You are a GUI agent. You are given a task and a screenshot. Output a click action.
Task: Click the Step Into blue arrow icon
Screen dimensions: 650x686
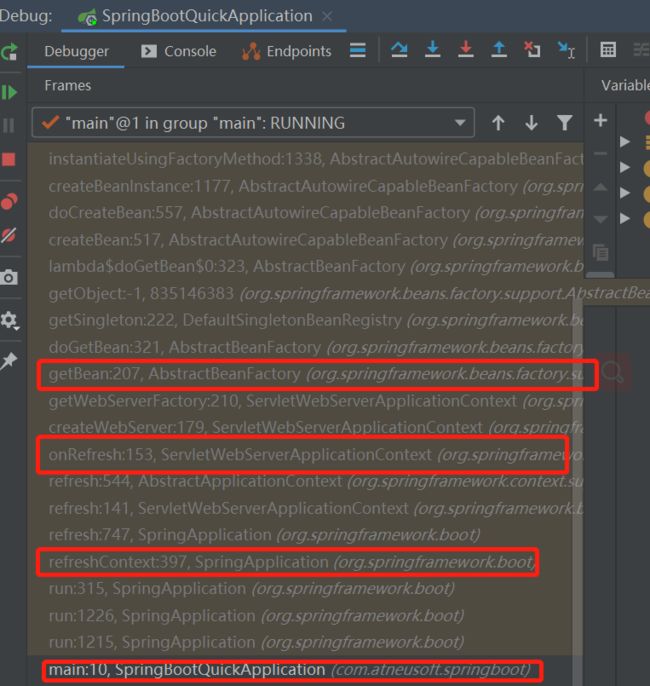coord(433,49)
